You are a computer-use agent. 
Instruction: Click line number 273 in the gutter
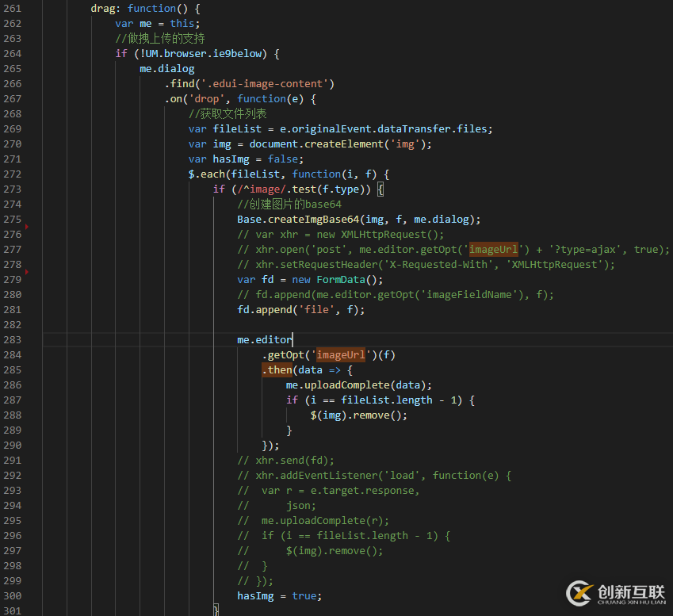point(12,189)
